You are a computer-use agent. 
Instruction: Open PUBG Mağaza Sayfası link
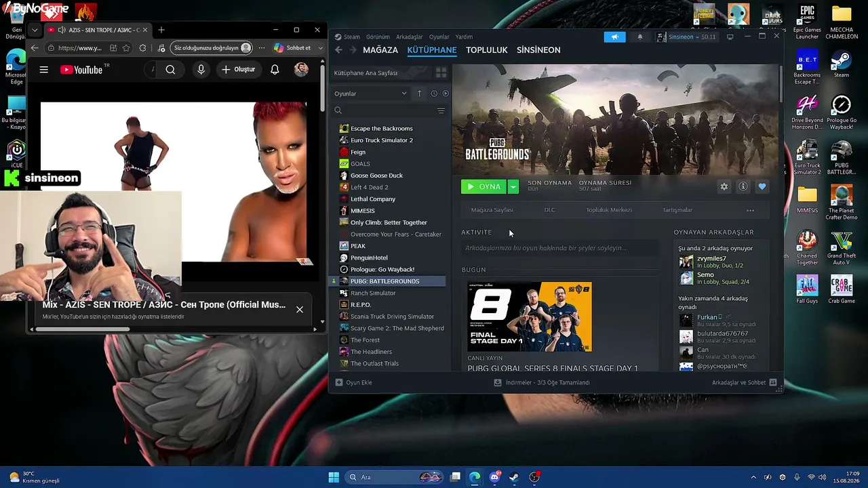point(492,210)
